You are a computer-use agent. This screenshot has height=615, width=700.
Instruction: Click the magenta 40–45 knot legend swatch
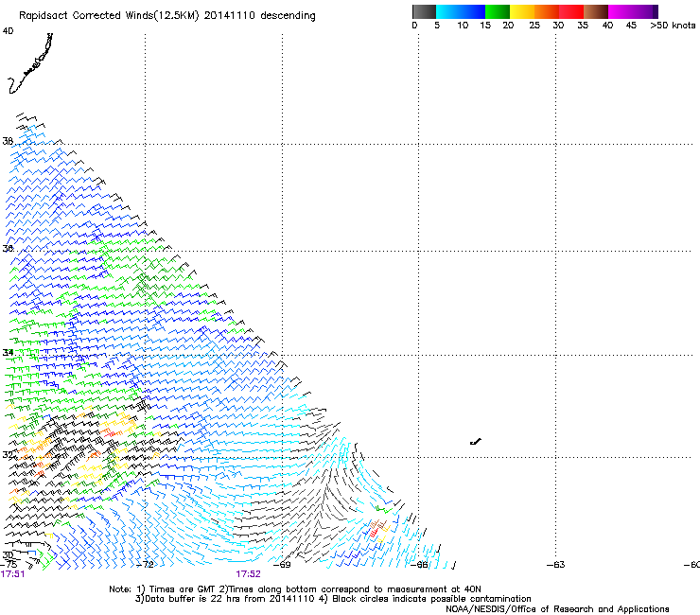pos(622,11)
